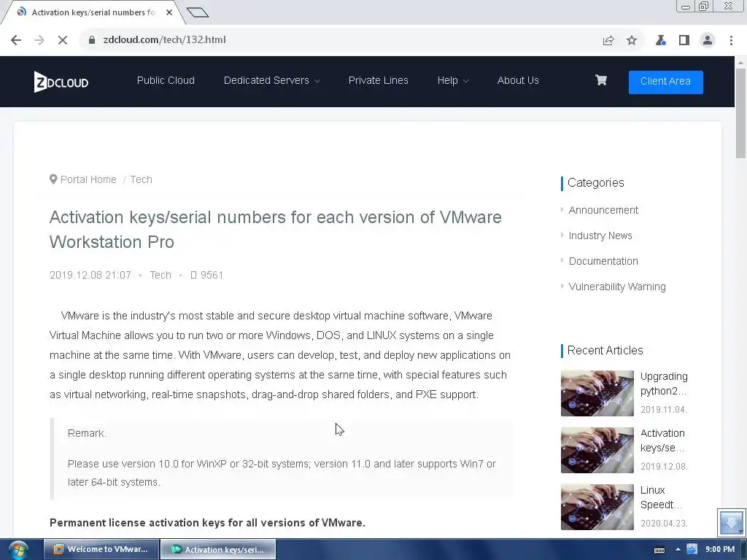
Task: Open the Documentation category
Action: click(603, 261)
